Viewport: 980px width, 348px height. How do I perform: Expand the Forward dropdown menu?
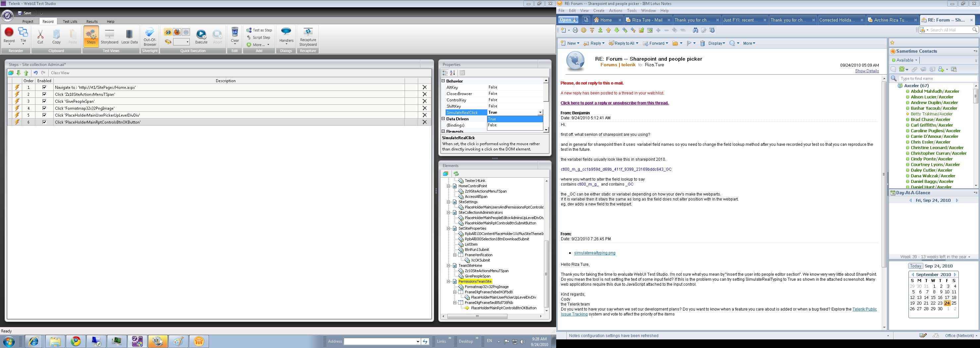point(667,43)
